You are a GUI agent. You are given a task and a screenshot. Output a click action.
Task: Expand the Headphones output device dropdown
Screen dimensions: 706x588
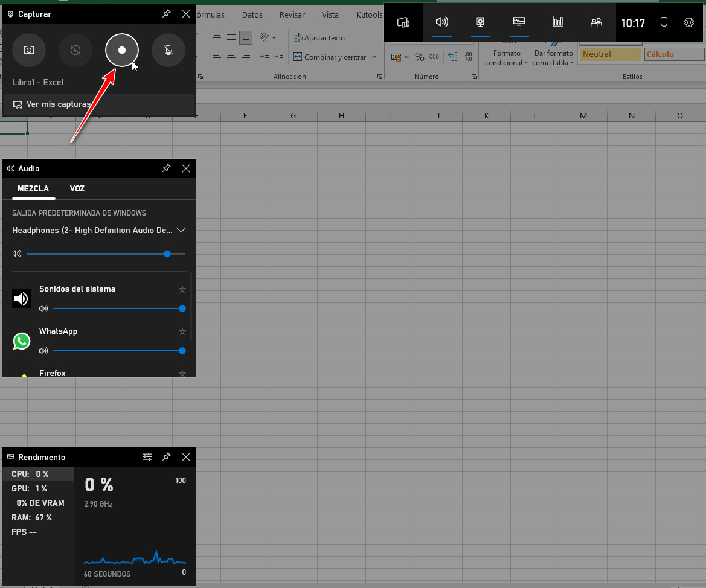pyautogui.click(x=181, y=230)
